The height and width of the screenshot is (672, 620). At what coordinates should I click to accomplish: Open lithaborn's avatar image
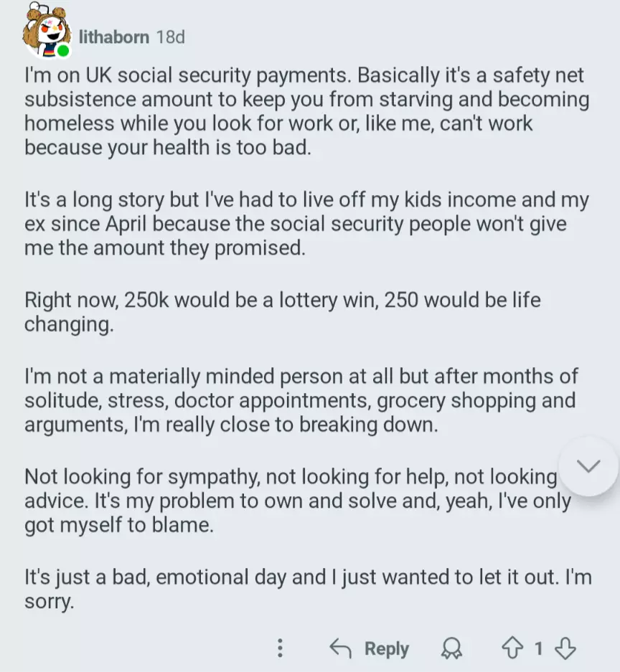[44, 30]
